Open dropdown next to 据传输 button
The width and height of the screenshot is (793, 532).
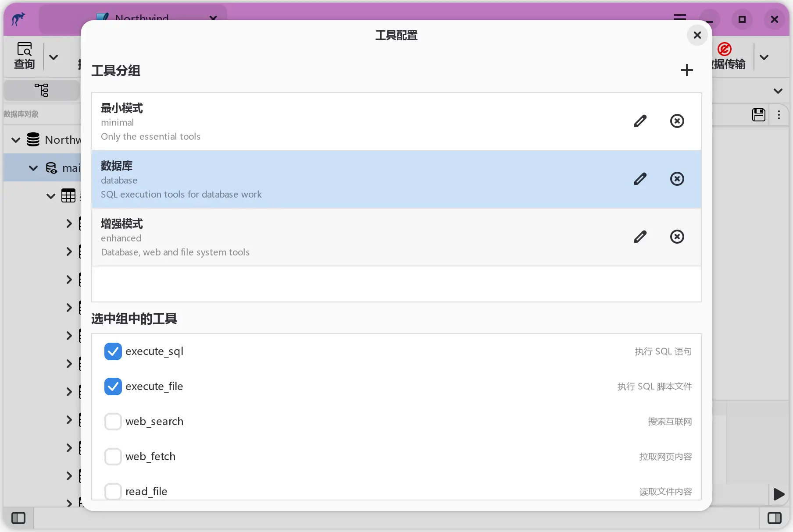[x=764, y=57]
